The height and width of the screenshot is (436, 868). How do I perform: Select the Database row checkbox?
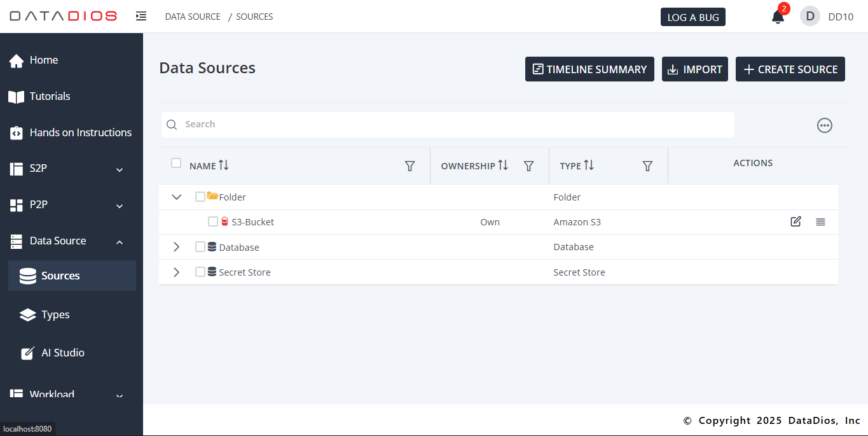200,247
